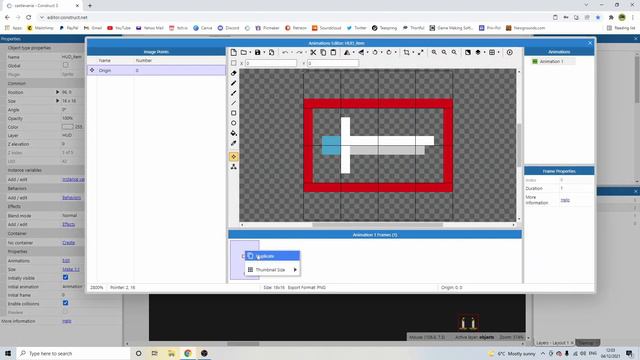Image resolution: width=640 pixels, height=360 pixels.
Task: Create a new blank image in animation editor
Action: [x=233, y=52]
